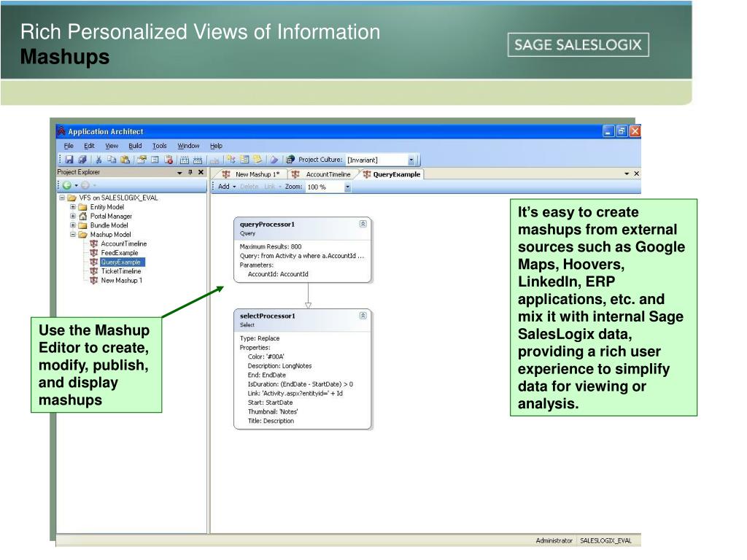This screenshot has width=747, height=560.
Task: Open the Back button history dropdown arrow
Action: pyautogui.click(x=76, y=185)
